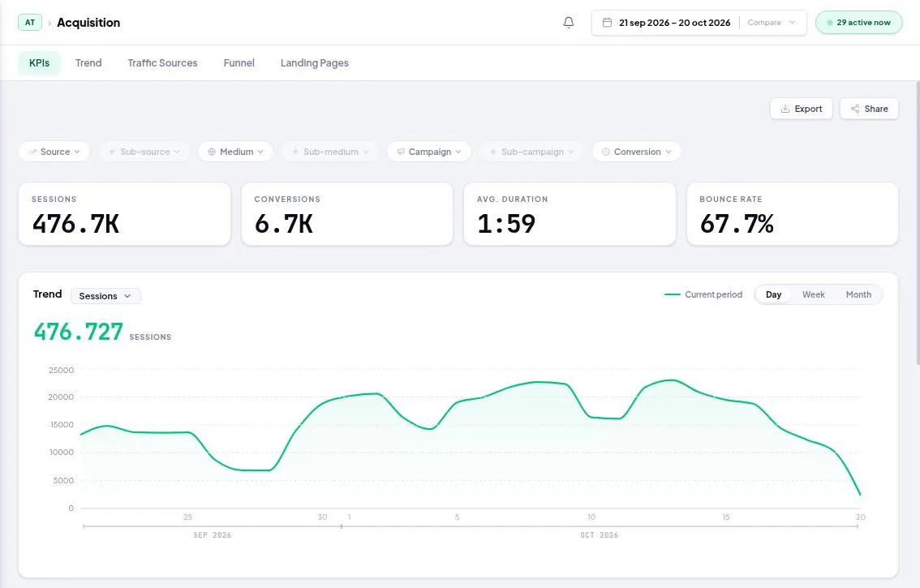Expand the Compare dropdown
This screenshot has height=588, width=920.
[x=771, y=22]
